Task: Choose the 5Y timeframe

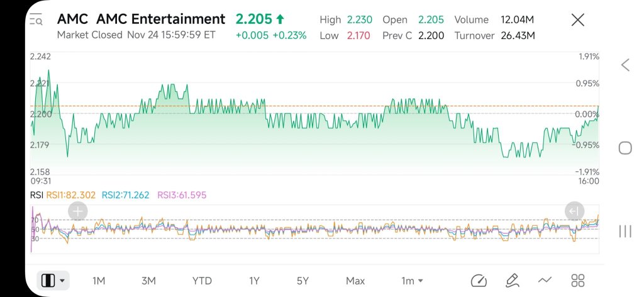Action: click(x=303, y=281)
